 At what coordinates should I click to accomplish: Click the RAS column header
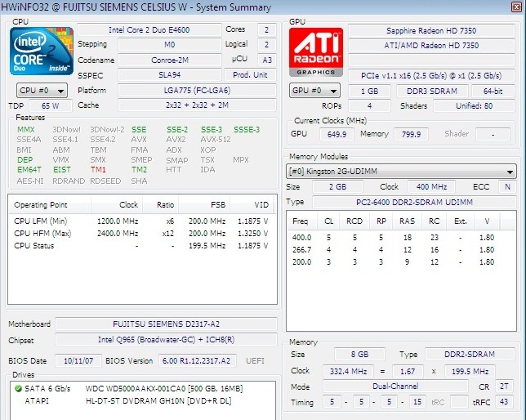tap(408, 221)
